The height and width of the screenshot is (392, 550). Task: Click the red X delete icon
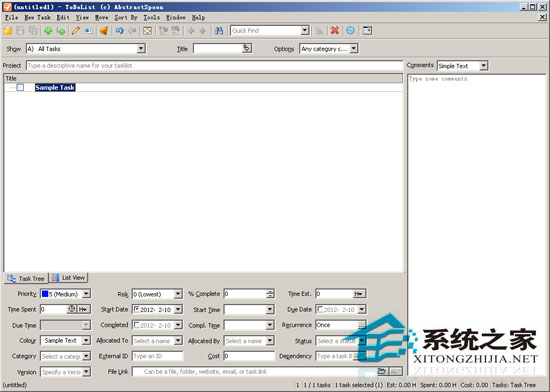point(335,31)
